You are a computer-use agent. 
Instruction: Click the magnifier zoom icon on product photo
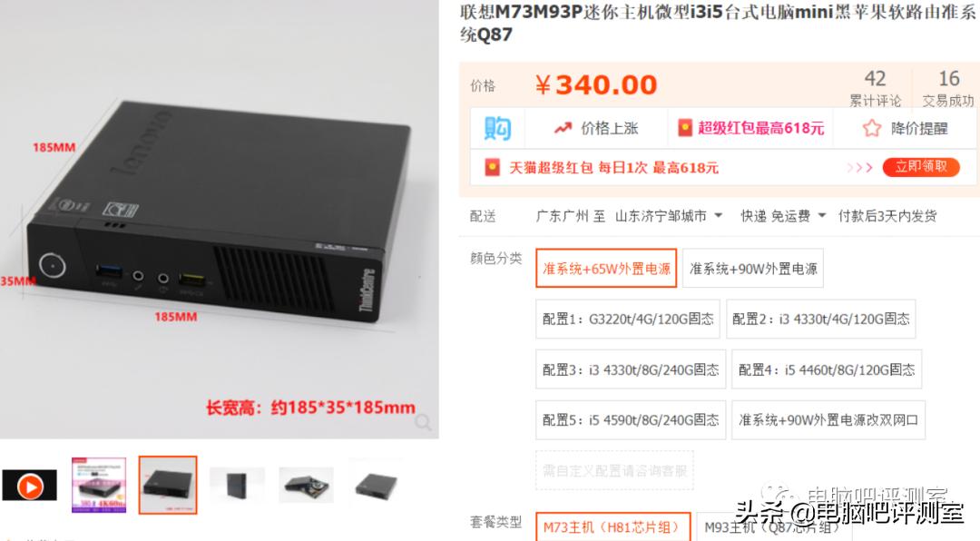click(423, 422)
